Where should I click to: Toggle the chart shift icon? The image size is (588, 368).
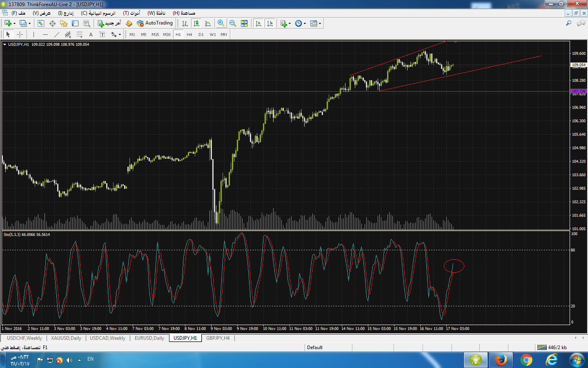tap(270, 23)
